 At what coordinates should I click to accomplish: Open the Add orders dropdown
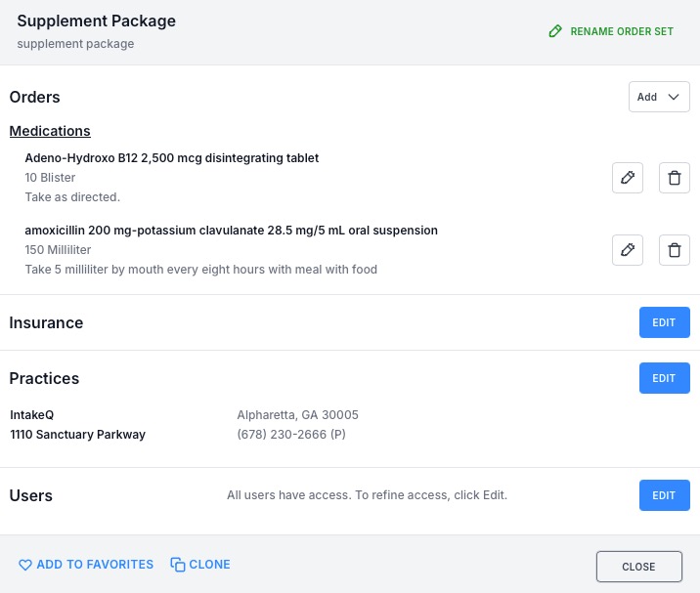pos(659,97)
